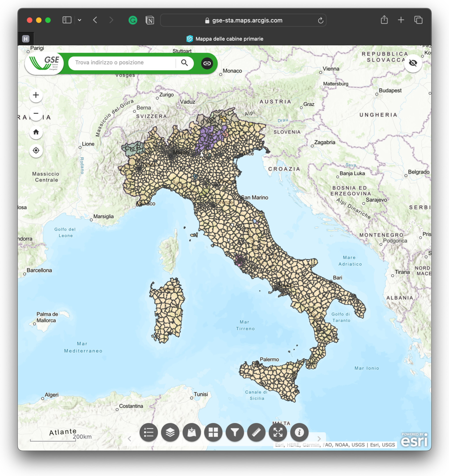Viewport: 449px width, 476px height.
Task: Click the full extent arrows icon
Action: 278,432
